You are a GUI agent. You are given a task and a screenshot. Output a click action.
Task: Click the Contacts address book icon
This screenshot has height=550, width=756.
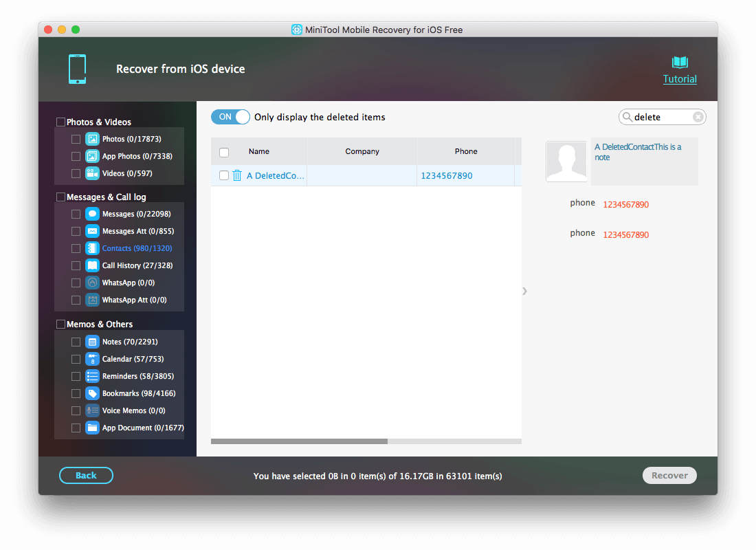coord(92,248)
